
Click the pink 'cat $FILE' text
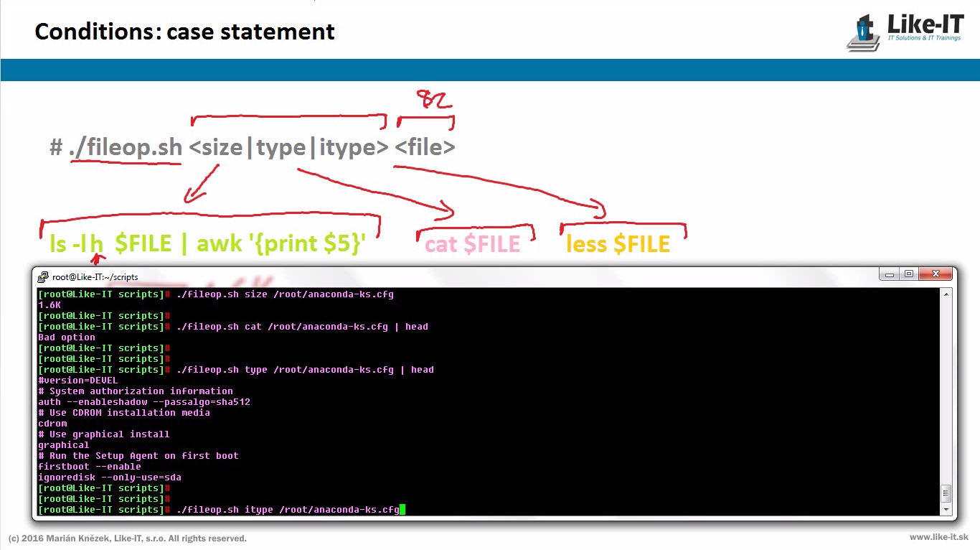point(472,244)
